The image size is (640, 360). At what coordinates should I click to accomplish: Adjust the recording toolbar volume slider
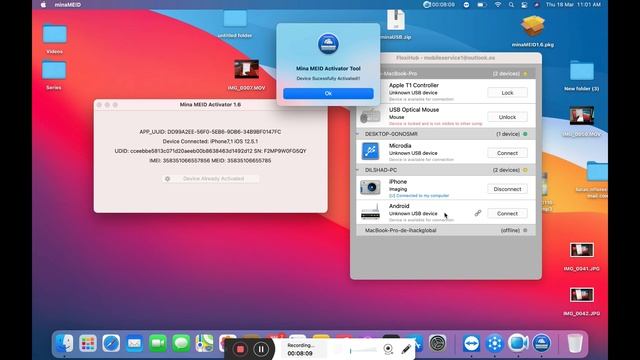coord(362,350)
